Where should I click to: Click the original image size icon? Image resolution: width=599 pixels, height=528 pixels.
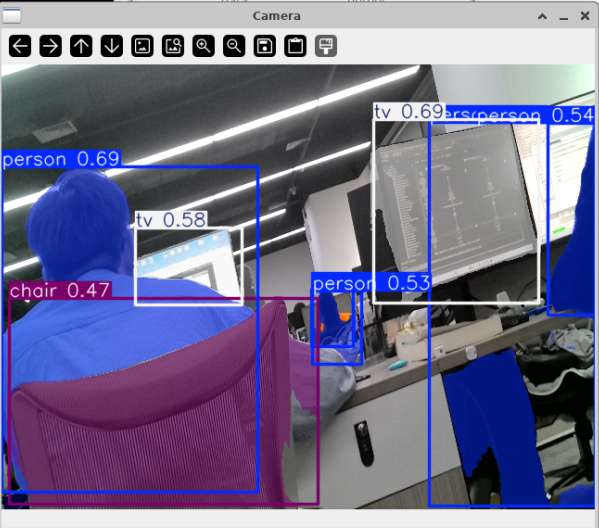[142, 46]
